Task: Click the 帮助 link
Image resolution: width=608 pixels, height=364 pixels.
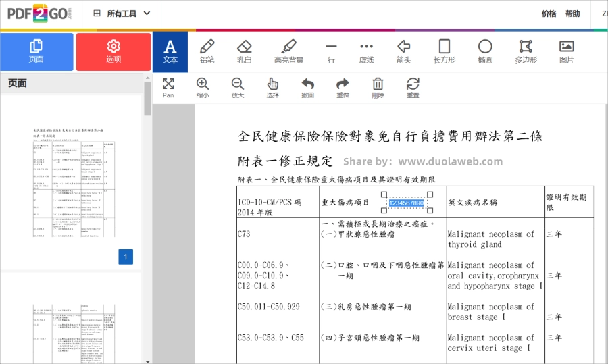Action: 572,14
